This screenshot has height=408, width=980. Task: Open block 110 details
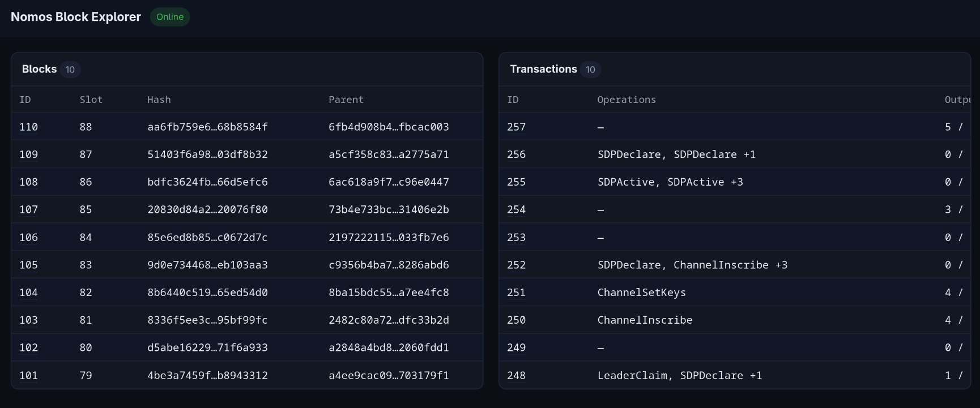[x=28, y=127]
